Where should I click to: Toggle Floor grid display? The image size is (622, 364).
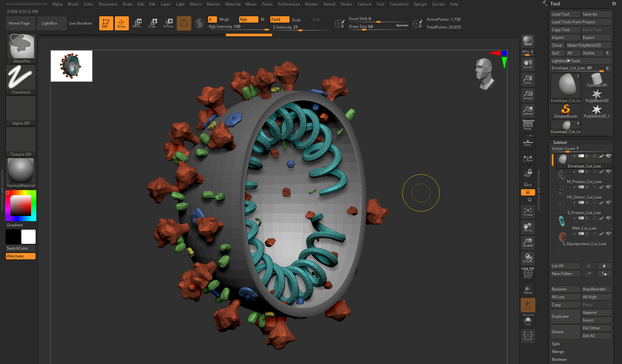point(528,142)
